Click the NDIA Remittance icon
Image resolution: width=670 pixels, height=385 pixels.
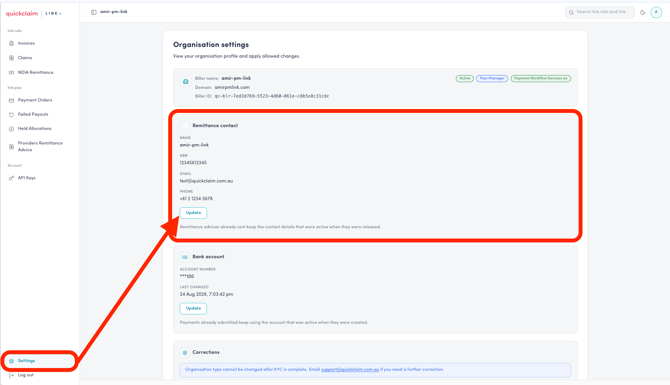[12, 72]
